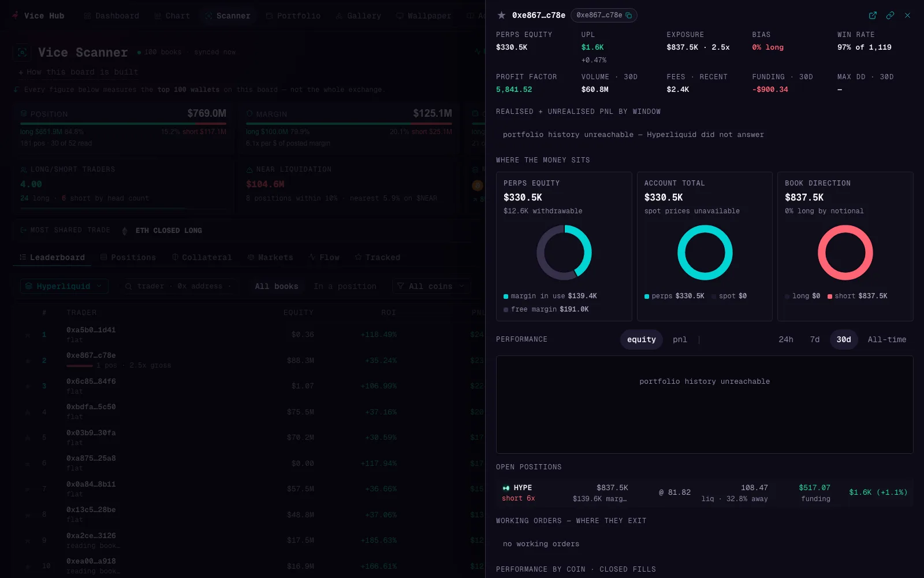Switch to the Positions tab

coord(128,257)
